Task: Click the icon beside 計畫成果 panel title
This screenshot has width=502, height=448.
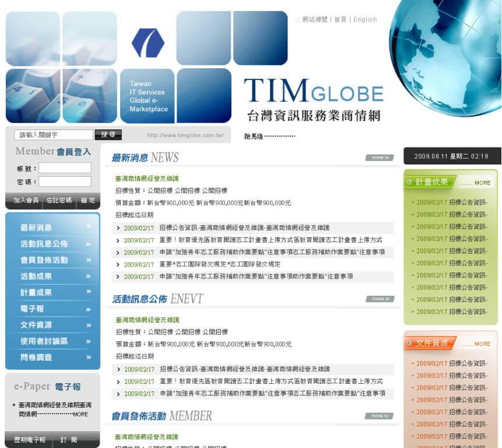Action: click(409, 182)
